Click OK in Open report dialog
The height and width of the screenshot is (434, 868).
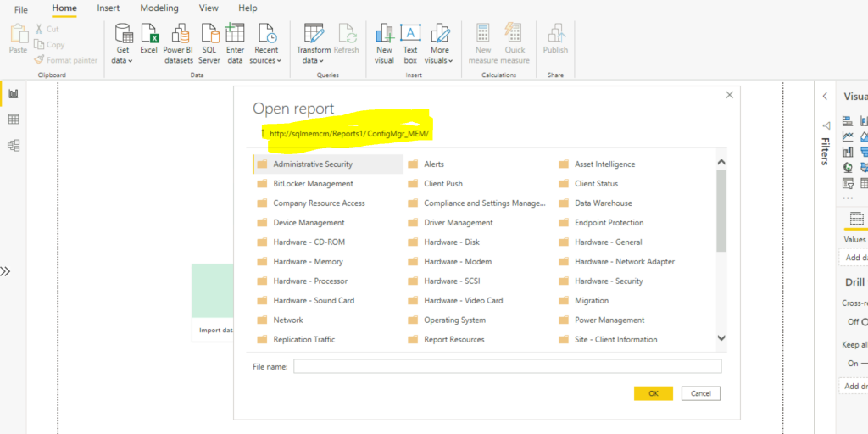pyautogui.click(x=654, y=393)
